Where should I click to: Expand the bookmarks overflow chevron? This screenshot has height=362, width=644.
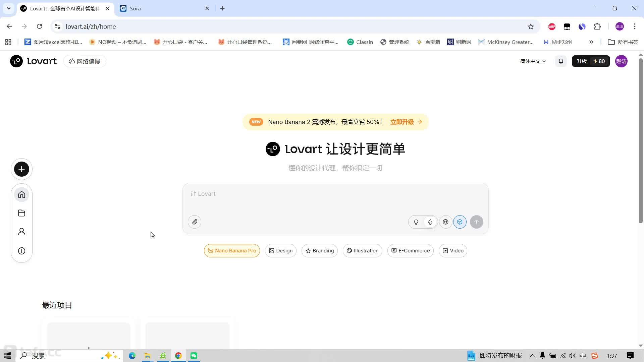591,42
